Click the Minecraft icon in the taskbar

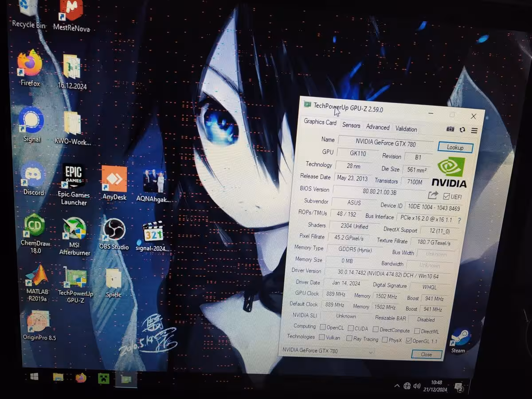[x=103, y=378]
